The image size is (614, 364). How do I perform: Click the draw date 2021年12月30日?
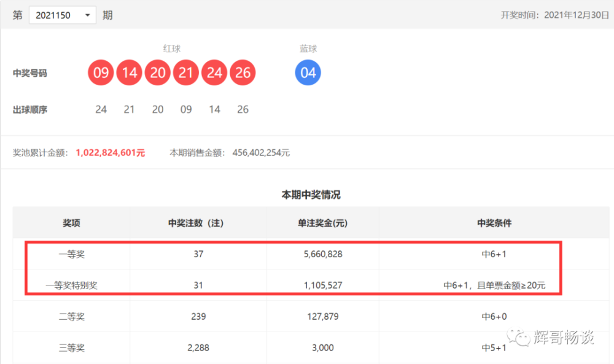[577, 15]
